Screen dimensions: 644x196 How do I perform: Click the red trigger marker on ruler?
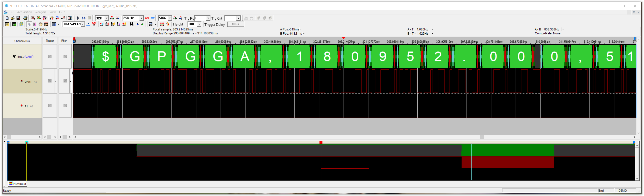coord(344,38)
